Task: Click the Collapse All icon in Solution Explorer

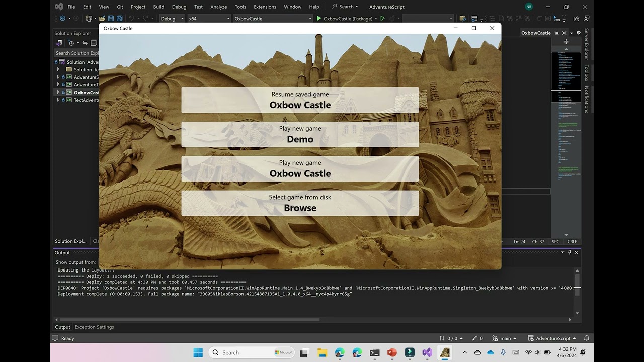Action: 94,43
